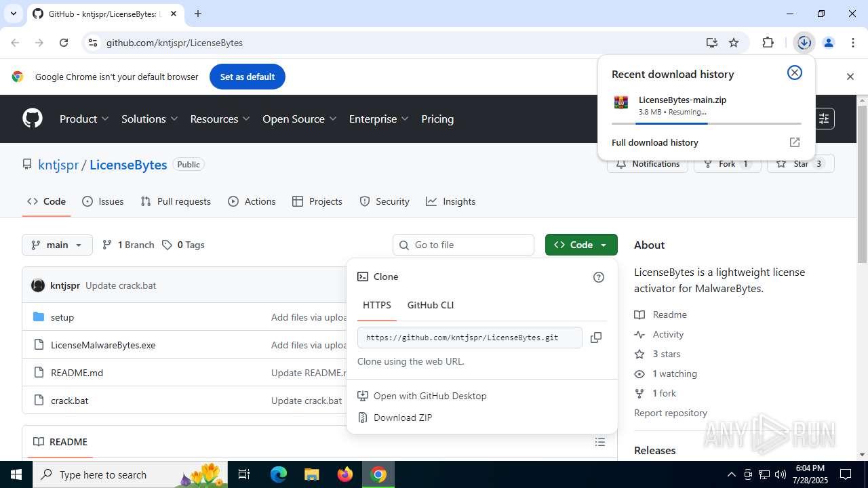Switch to the Actions tab
Image resolution: width=868 pixels, height=488 pixels.
coord(252,201)
